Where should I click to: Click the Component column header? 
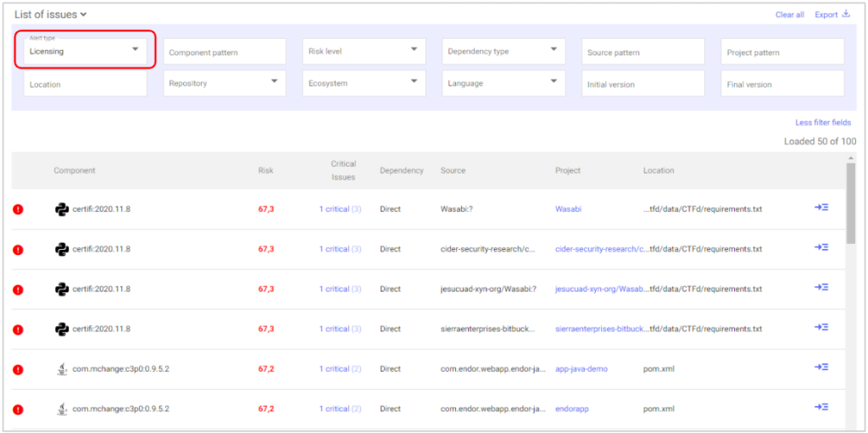pyautogui.click(x=75, y=170)
